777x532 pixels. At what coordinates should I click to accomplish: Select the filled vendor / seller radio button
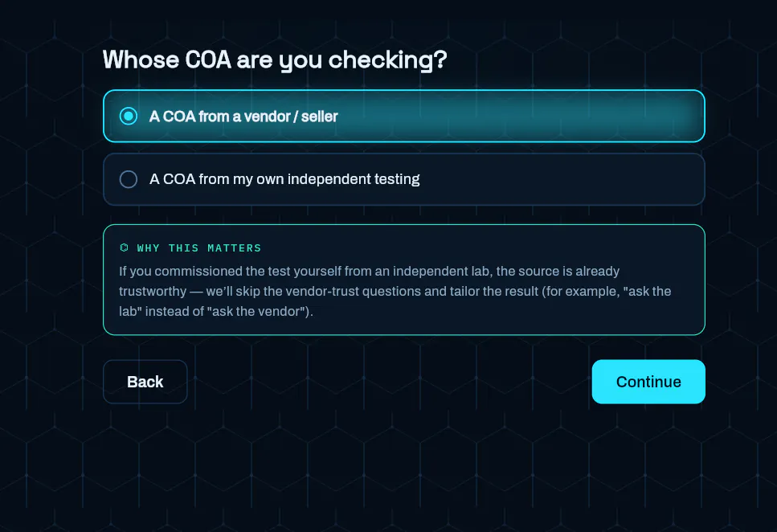(x=129, y=116)
